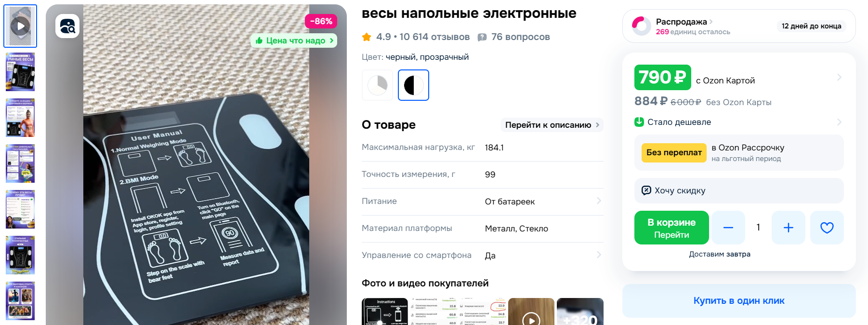
Task: Select the video thumbnail in gallery sidebar
Action: coord(20,26)
